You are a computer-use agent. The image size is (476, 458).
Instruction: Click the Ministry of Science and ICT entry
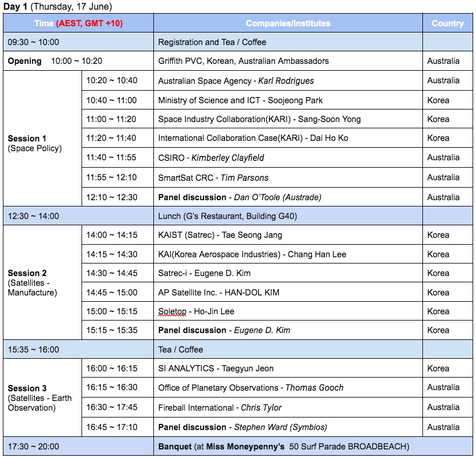[x=240, y=100]
